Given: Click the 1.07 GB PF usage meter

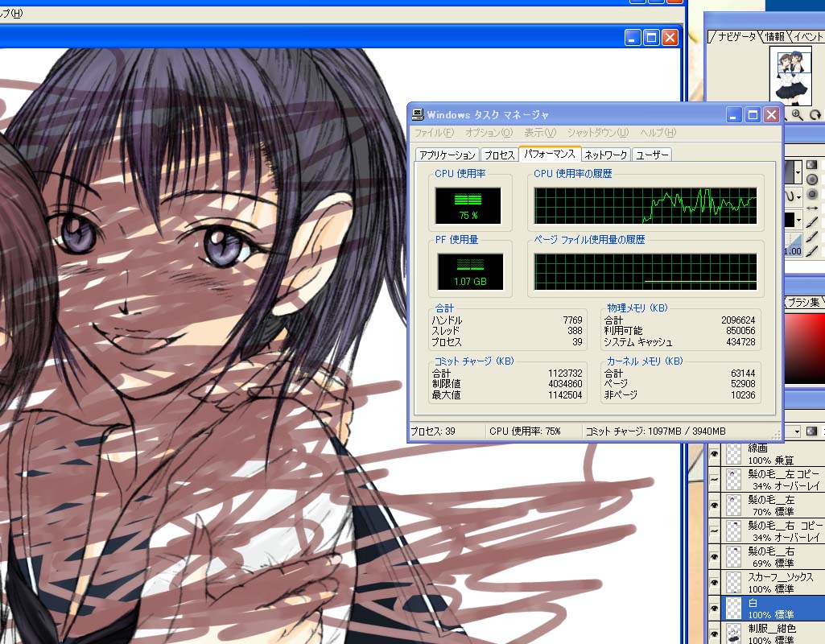Looking at the screenshot, I should tap(470, 271).
